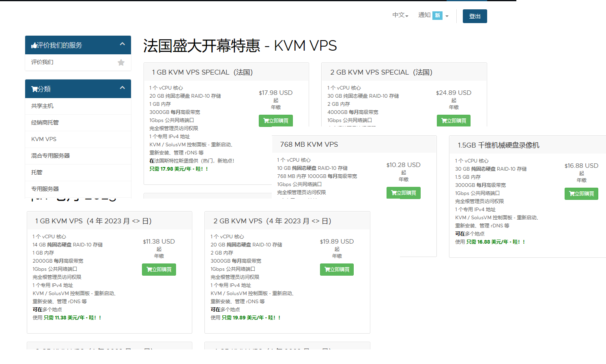Order the 1.5GB 千维机械硬盘录像机 plan
The width and height of the screenshot is (606, 364).
pos(581,194)
